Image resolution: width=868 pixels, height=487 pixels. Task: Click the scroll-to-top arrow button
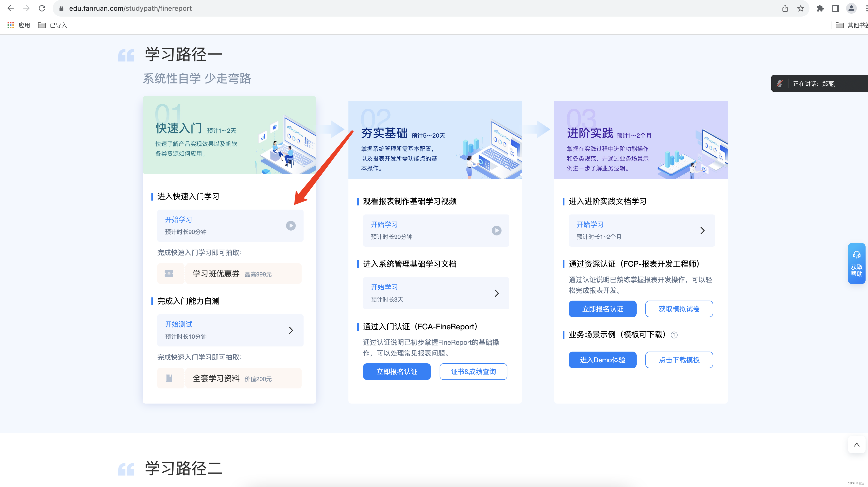point(856,445)
